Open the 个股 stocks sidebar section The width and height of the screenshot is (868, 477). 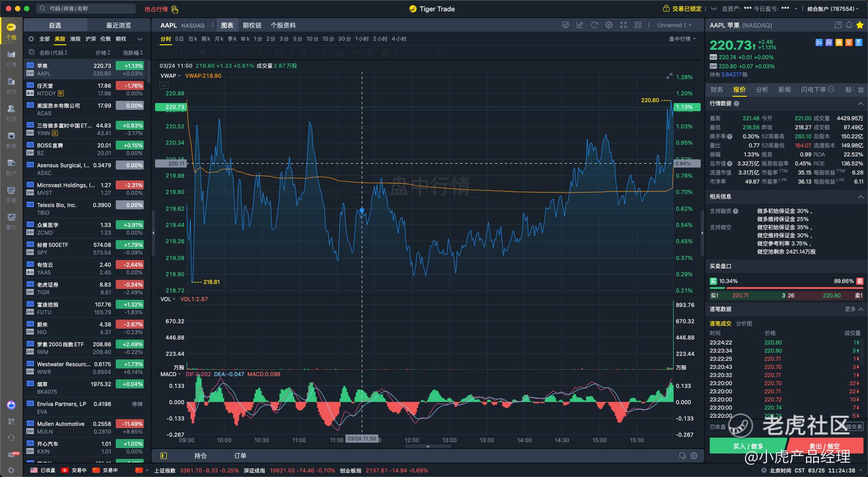11,32
